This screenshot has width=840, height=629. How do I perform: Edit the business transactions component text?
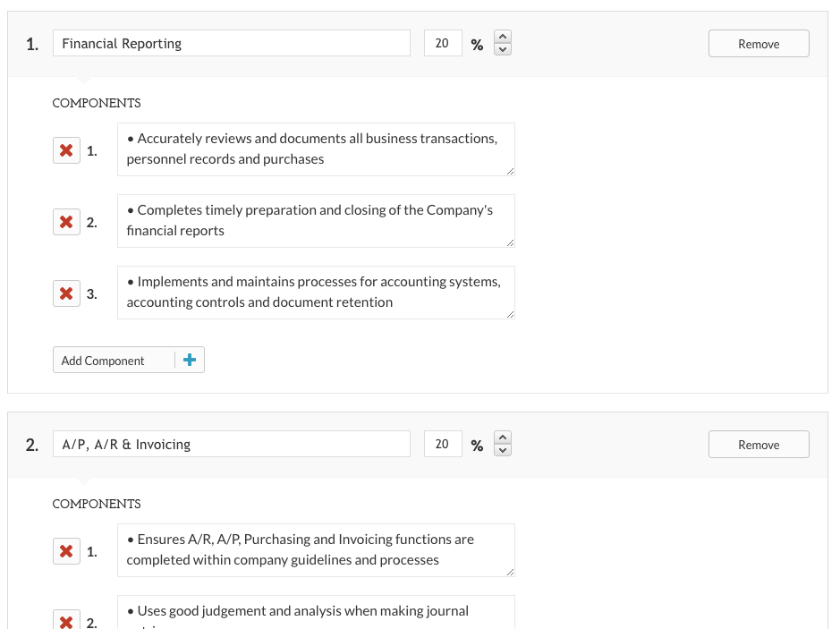316,149
